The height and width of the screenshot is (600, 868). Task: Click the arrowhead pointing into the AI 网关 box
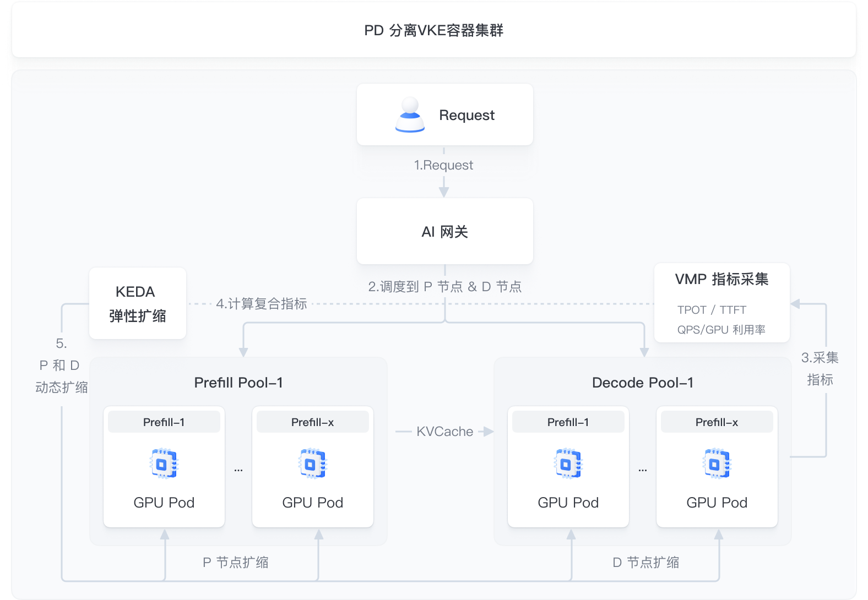coord(444,192)
